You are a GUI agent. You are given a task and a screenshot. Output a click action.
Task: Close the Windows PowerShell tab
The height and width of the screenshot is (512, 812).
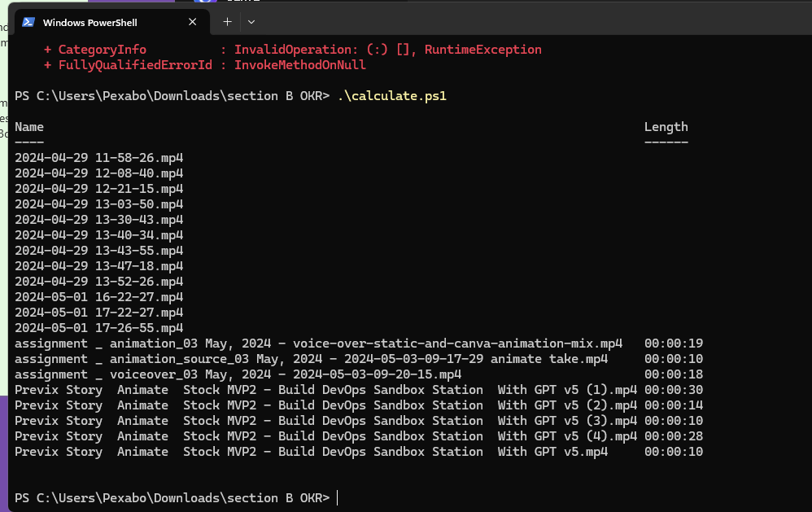(x=192, y=22)
